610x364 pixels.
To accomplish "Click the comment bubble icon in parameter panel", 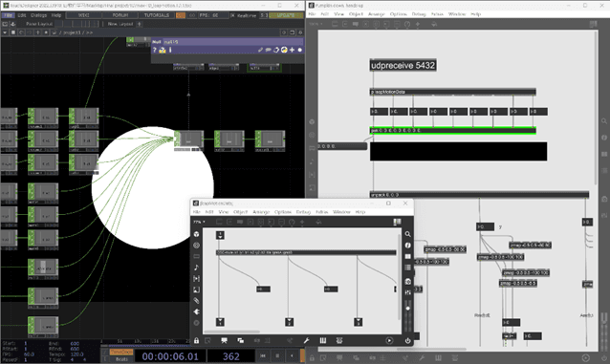I will [x=268, y=50].
